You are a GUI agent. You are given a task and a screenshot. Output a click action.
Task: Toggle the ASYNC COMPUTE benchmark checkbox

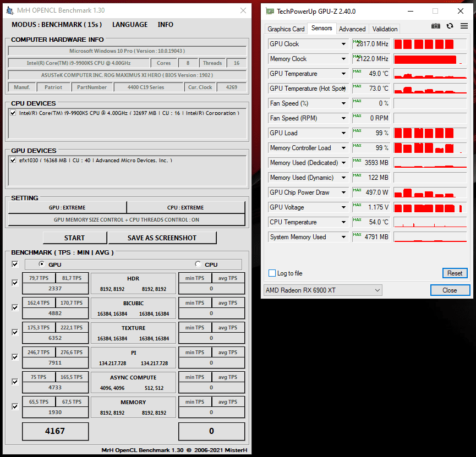(x=15, y=382)
